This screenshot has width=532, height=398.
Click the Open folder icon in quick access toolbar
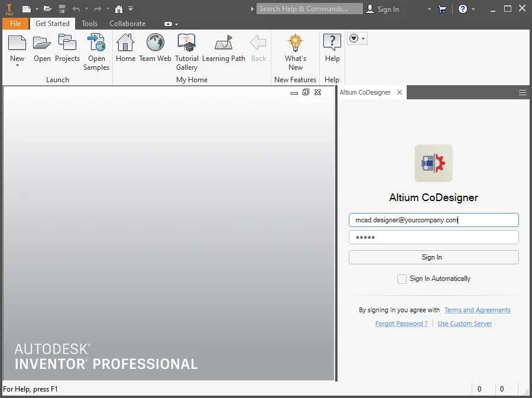coord(47,9)
